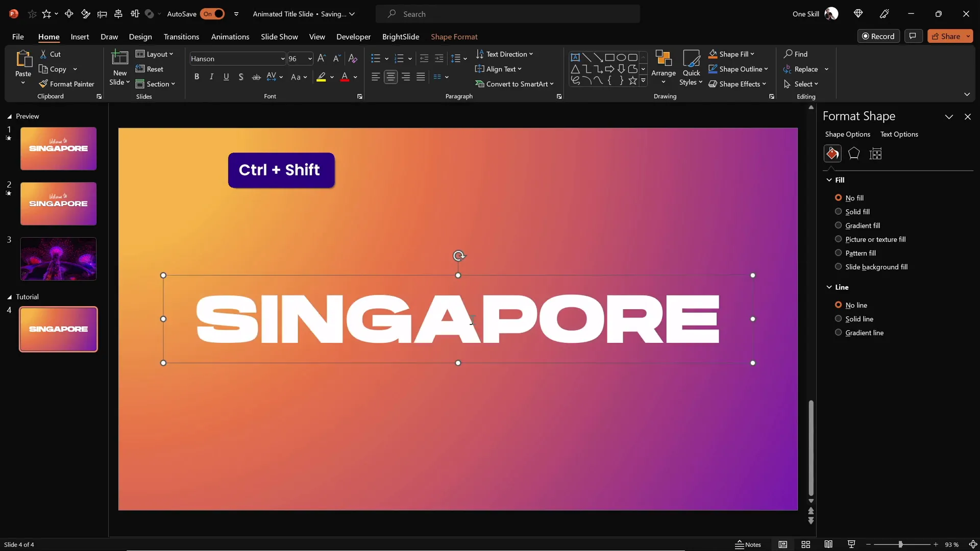Click Format Painter
Image resolution: width=980 pixels, height=551 pixels.
[67, 84]
